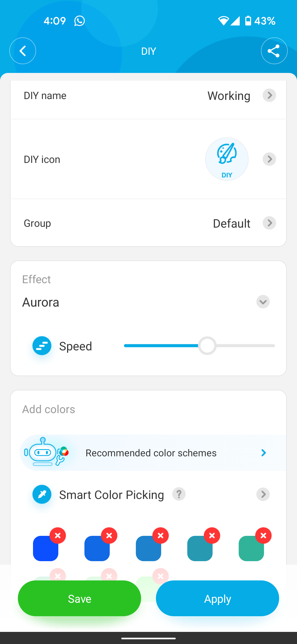Tap the share icon in header
This screenshot has width=297, height=644.
coord(274,51)
